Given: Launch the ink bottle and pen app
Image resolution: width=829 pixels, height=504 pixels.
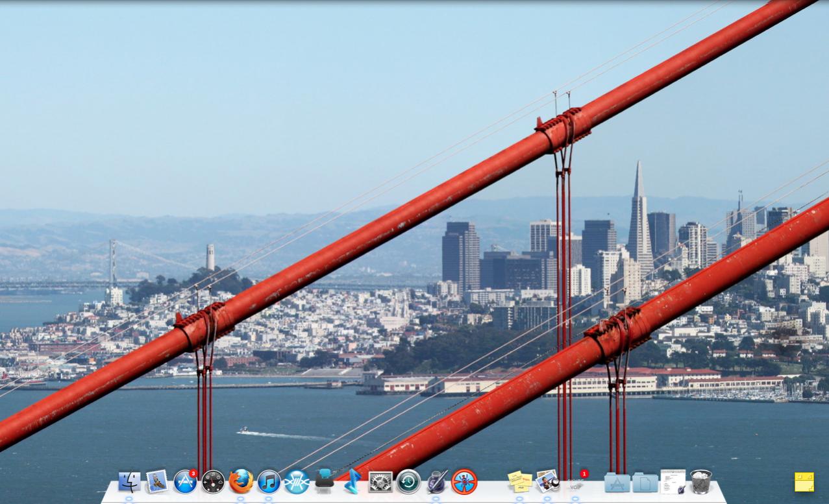Looking at the screenshot, I should [x=436, y=482].
